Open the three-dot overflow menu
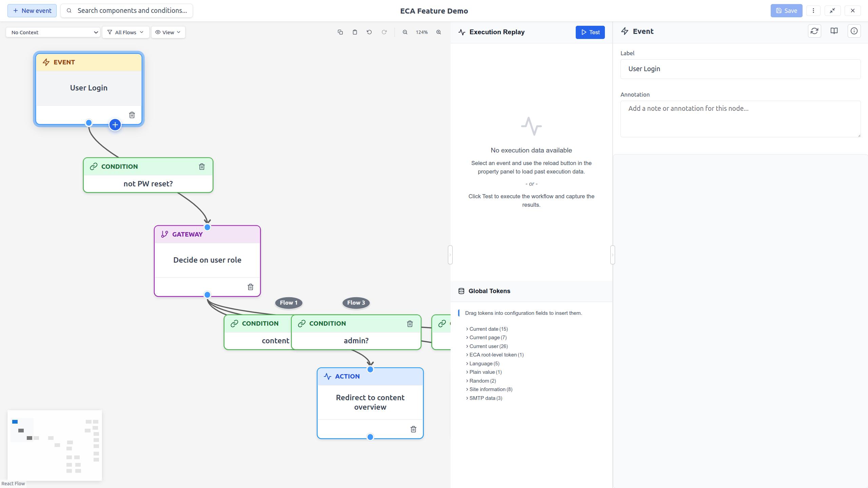Viewport: 868px width, 488px height. [813, 11]
